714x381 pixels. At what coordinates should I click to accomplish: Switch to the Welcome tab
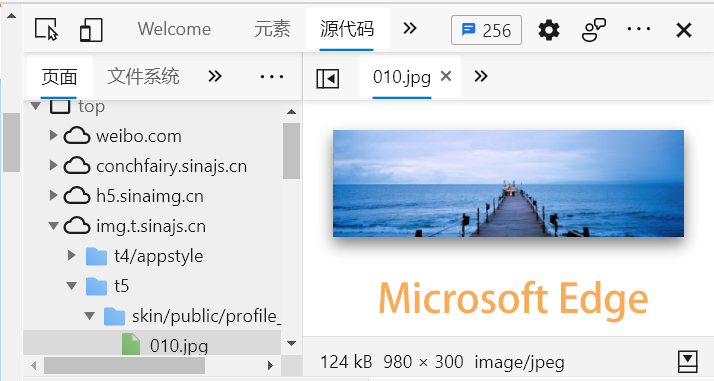(x=174, y=29)
